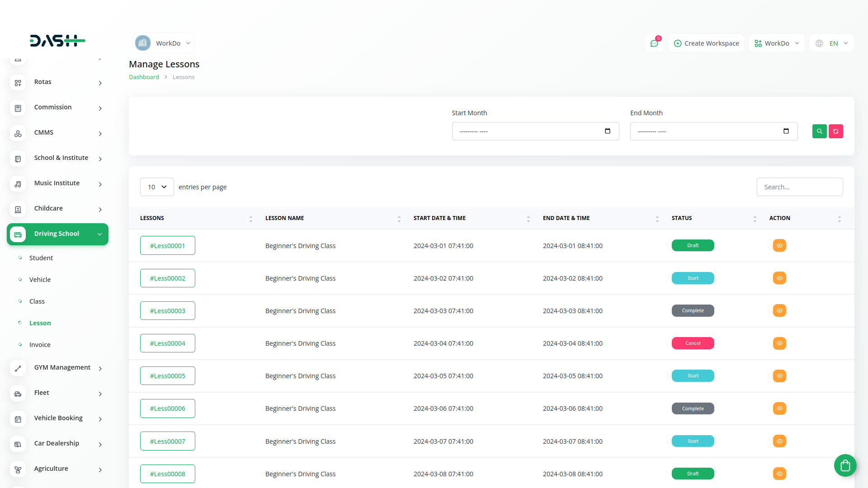This screenshot has height=488, width=868.
Task: Click the pink reset filter button
Action: pos(835,131)
